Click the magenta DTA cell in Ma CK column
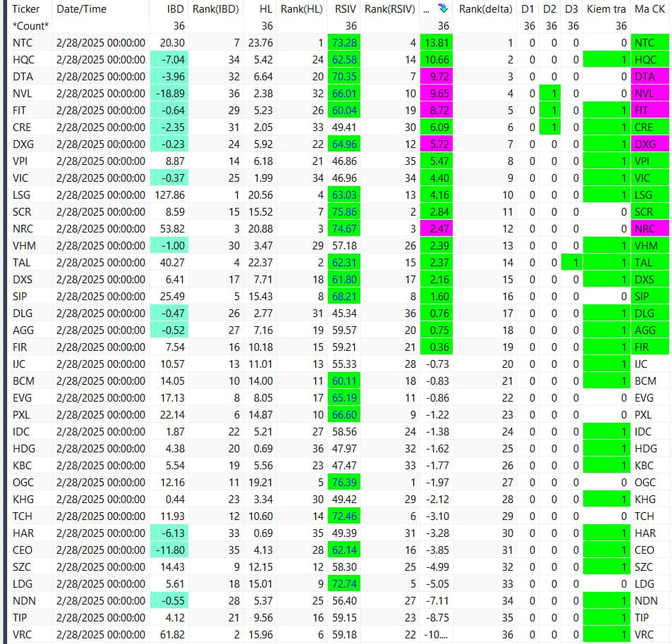672x644 pixels. [649, 77]
